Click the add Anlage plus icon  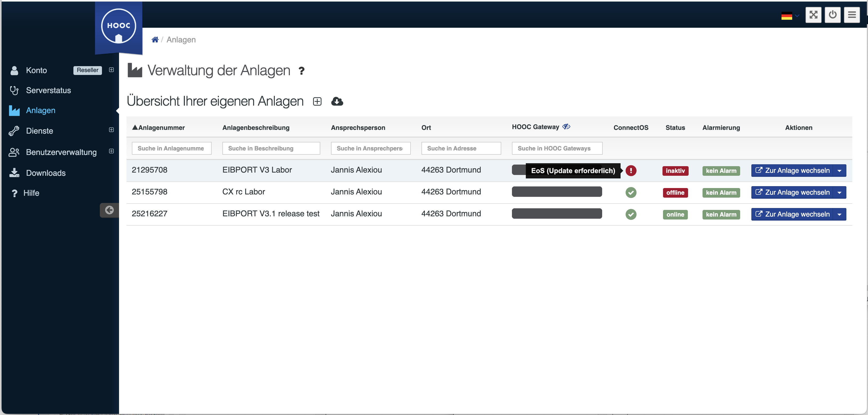(317, 101)
